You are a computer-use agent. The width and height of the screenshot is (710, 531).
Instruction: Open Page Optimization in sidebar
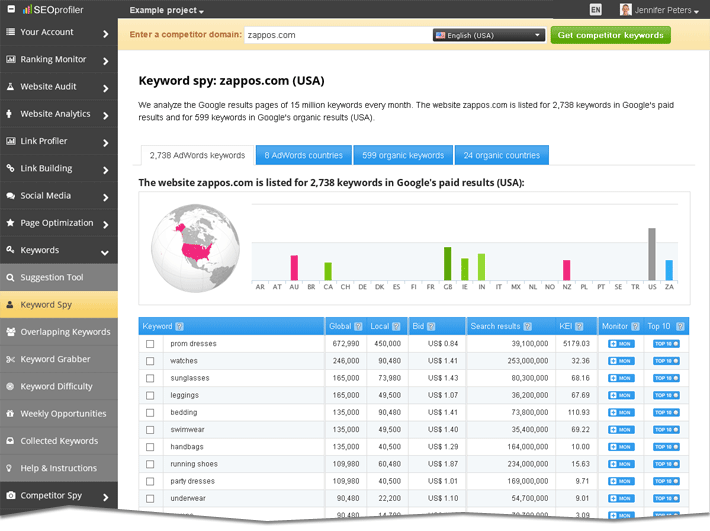59,223
